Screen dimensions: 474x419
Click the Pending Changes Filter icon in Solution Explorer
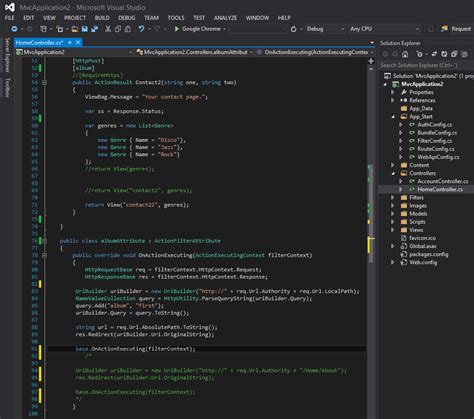point(420,54)
